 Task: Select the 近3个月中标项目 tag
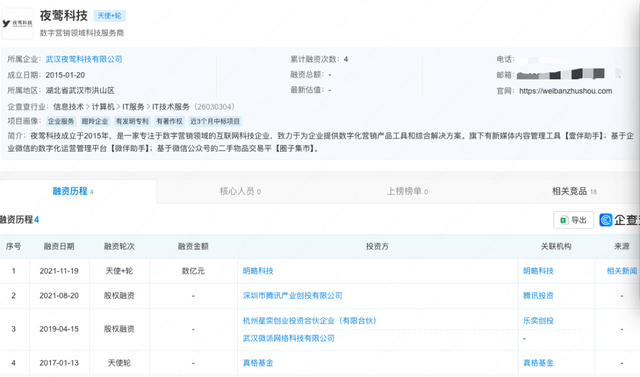(215, 121)
